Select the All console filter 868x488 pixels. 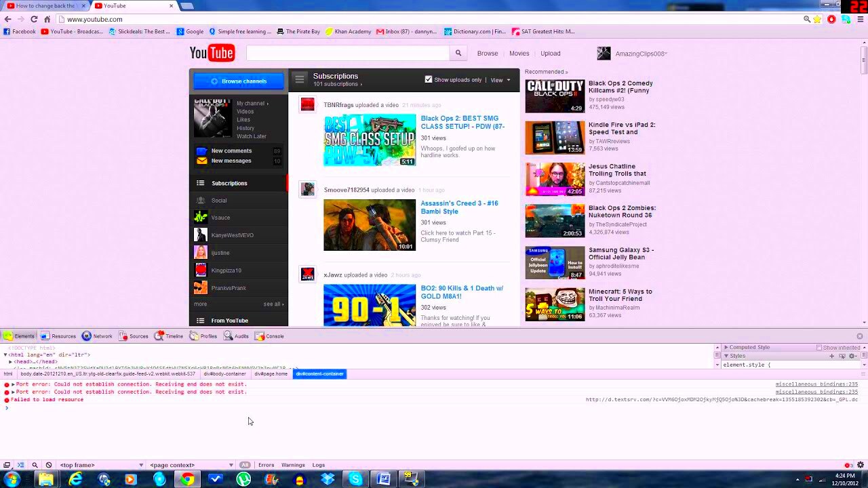[x=245, y=465]
